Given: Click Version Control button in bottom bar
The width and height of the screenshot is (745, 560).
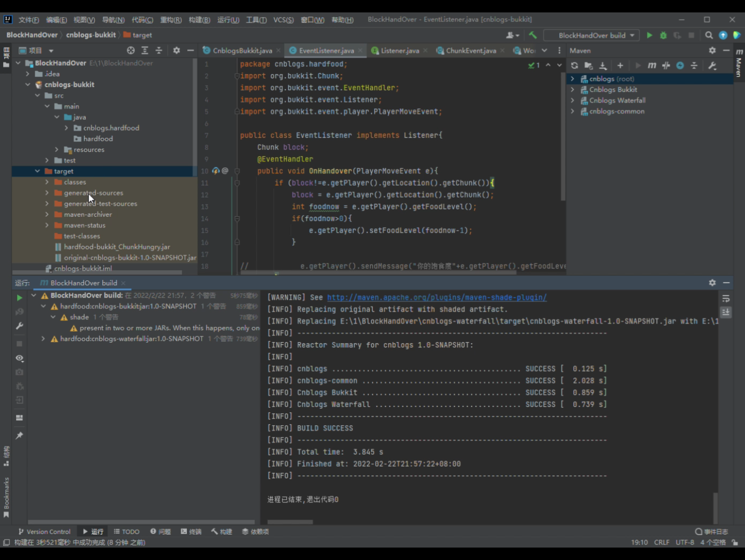Looking at the screenshot, I should tap(44, 531).
